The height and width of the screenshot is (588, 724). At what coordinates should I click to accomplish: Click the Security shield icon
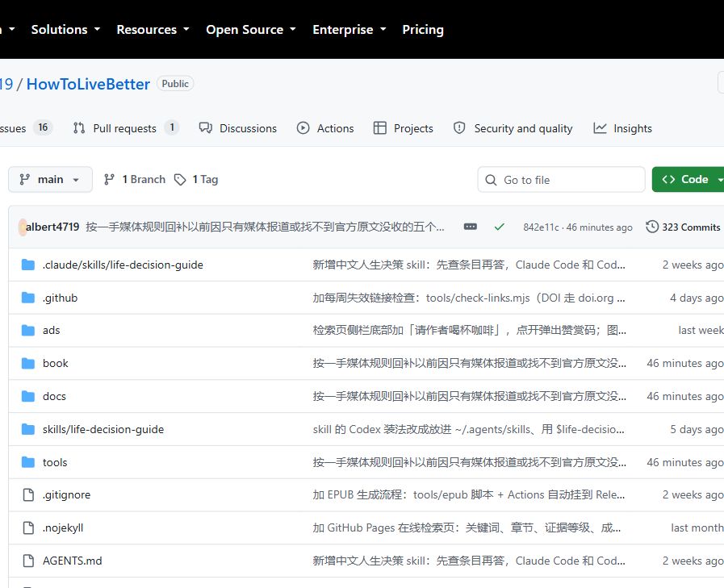[x=459, y=128]
